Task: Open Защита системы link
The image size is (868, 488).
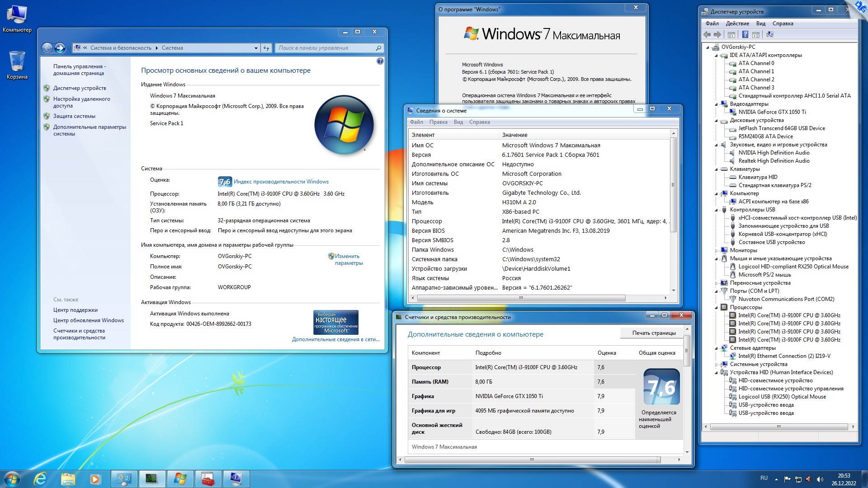Action: pos(74,116)
